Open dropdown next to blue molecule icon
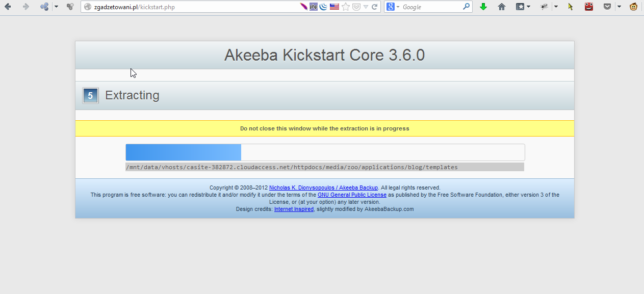644x294 pixels. (56, 7)
